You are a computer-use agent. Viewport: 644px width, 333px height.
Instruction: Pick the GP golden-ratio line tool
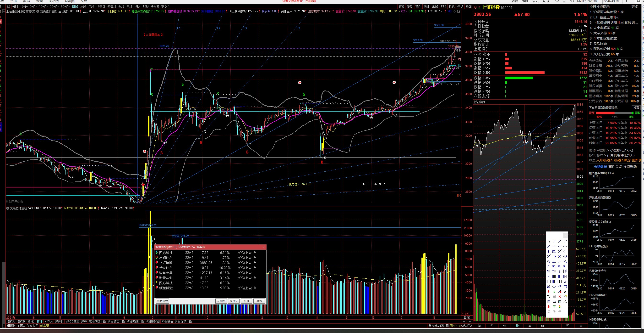554,266
